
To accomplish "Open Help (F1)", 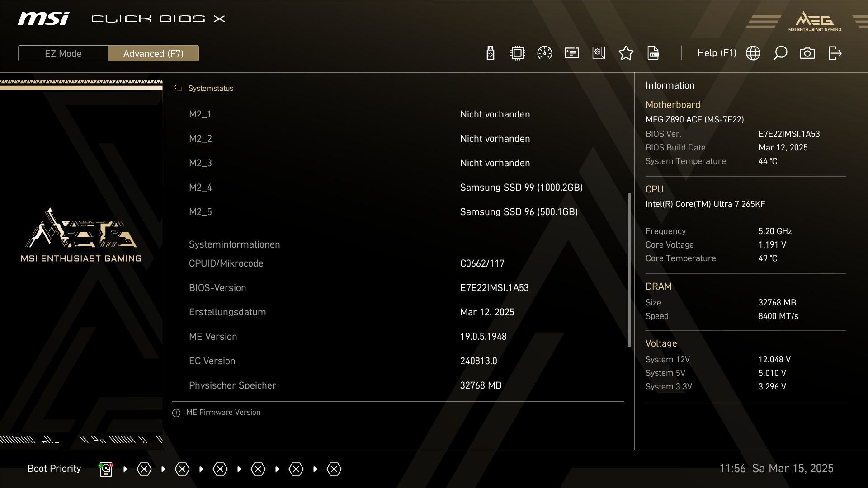I will [717, 53].
